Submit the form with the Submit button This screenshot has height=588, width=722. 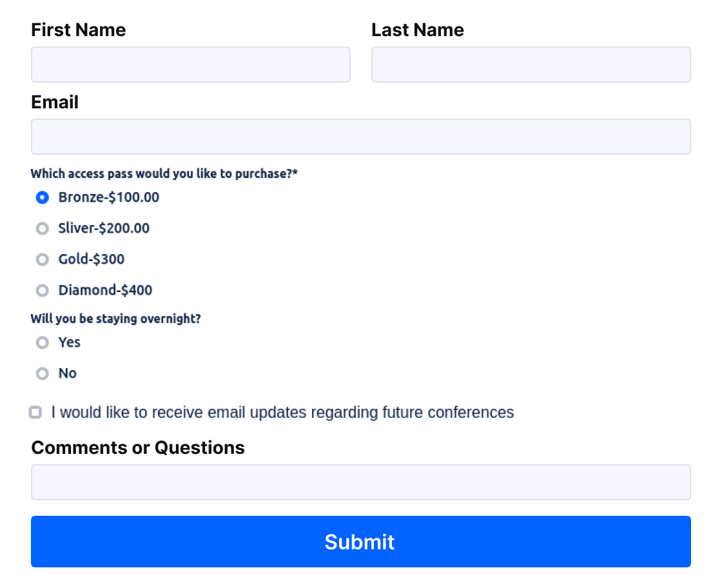pos(361,542)
